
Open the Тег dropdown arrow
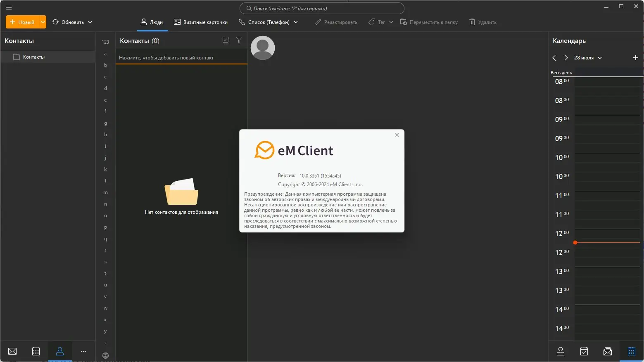(x=391, y=22)
